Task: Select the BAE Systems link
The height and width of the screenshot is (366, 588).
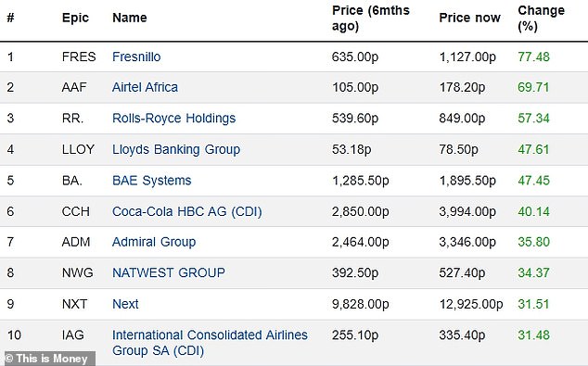Action: [152, 180]
